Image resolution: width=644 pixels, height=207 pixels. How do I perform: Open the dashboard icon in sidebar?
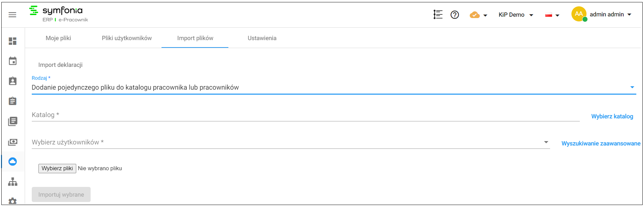13,41
